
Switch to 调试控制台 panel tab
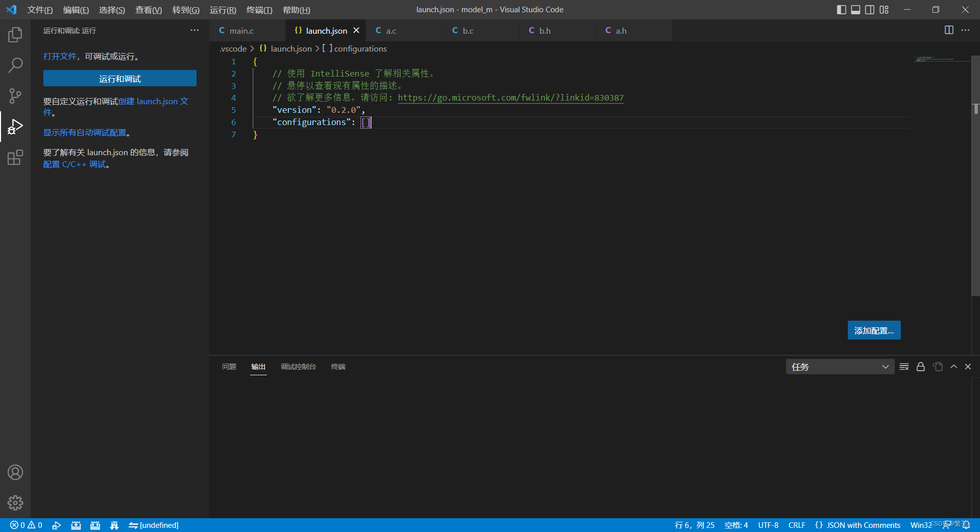(x=298, y=367)
